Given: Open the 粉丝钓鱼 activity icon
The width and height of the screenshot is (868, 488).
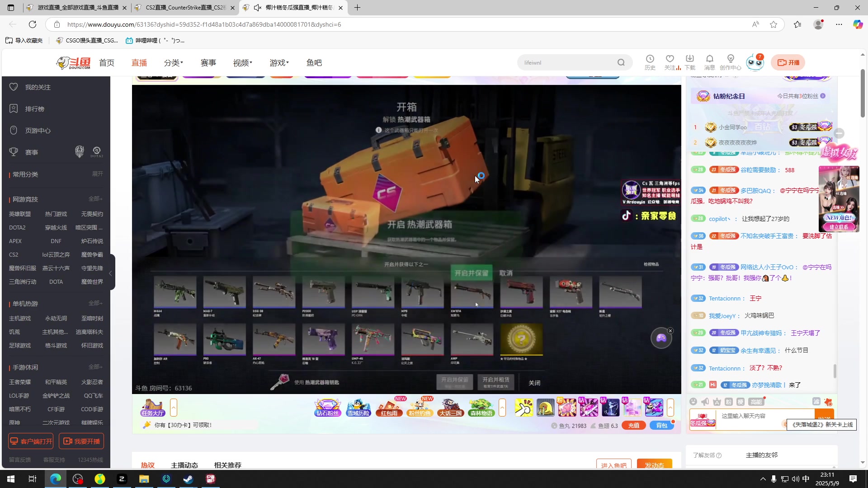Looking at the screenshot, I should (x=420, y=408).
